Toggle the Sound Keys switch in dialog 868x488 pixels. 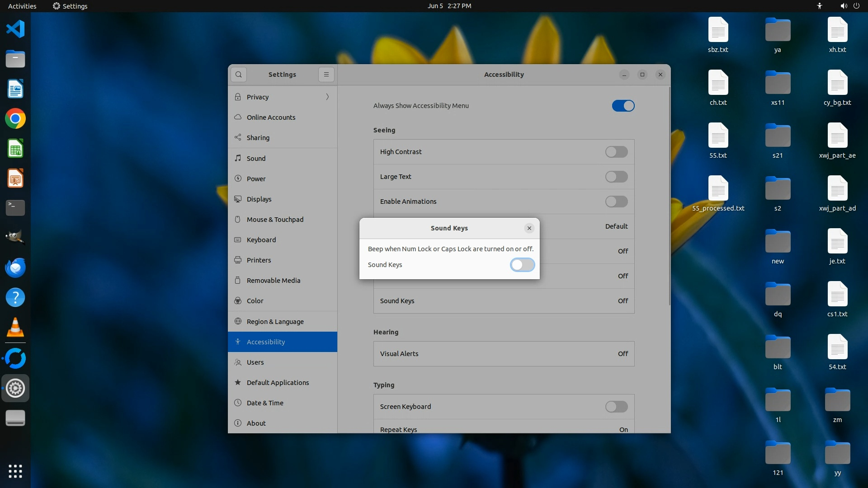click(522, 265)
